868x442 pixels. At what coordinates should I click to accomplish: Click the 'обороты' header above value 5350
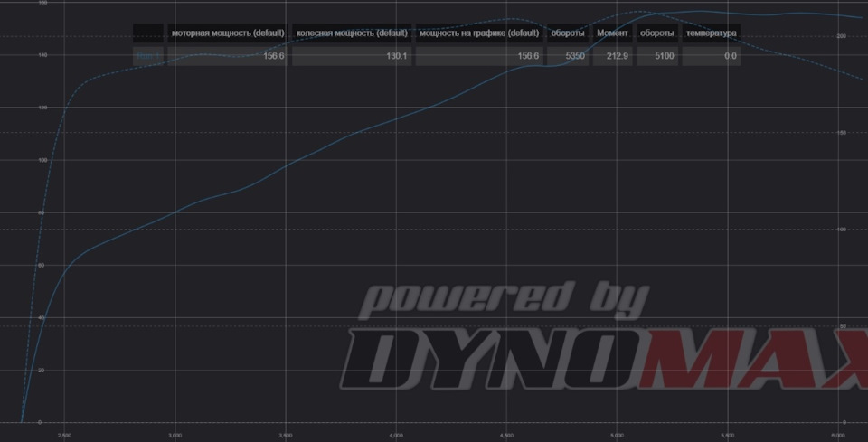(568, 33)
